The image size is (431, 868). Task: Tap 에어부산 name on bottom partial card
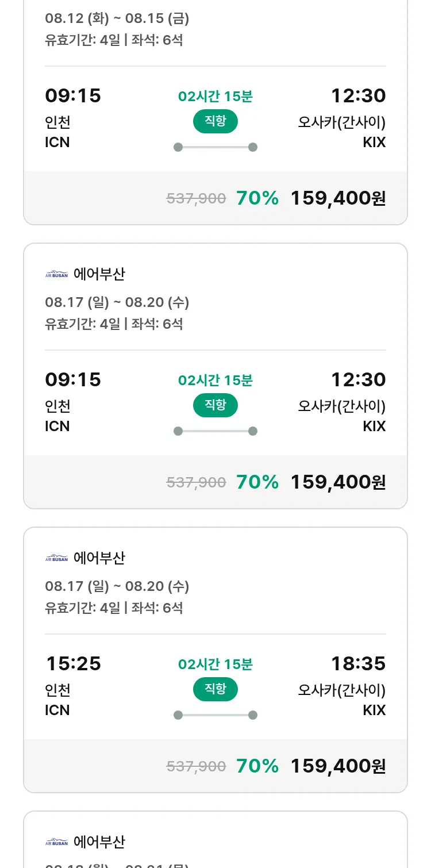tap(99, 842)
